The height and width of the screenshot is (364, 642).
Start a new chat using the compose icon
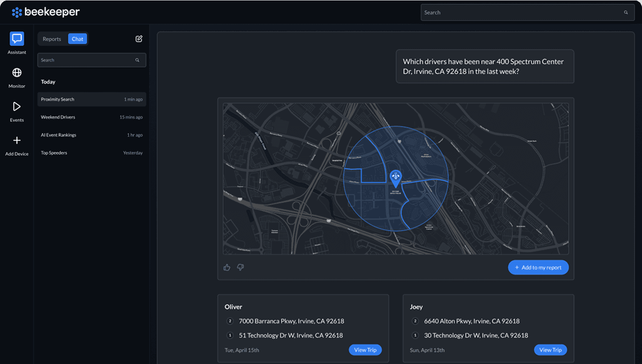(139, 38)
